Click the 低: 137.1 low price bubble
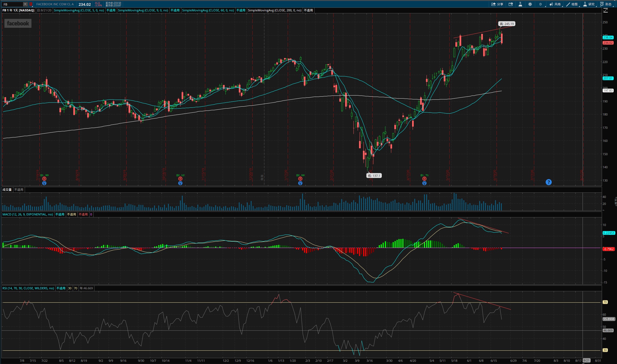 click(374, 175)
